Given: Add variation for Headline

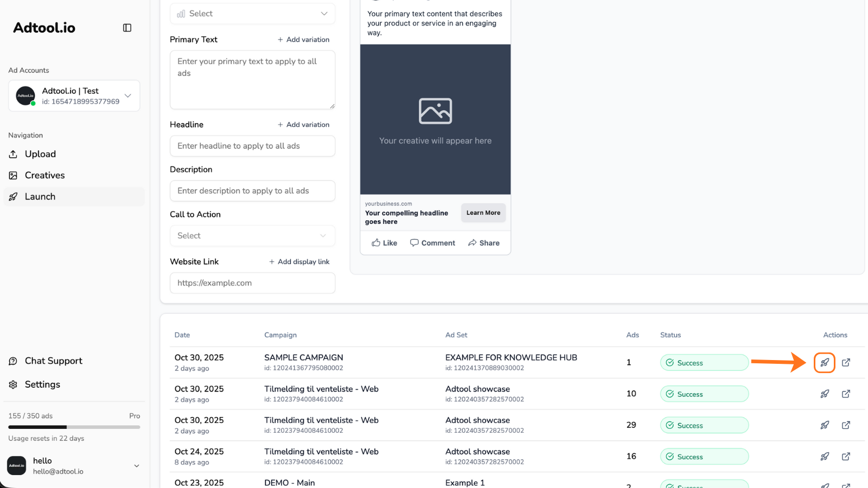Looking at the screenshot, I should (304, 125).
